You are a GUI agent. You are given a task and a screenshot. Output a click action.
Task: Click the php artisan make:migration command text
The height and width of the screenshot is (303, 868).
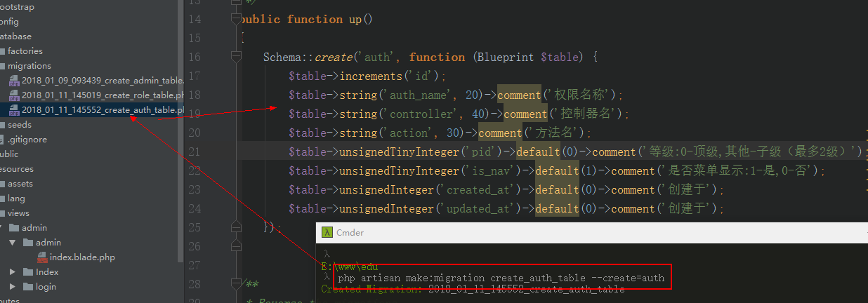(501, 278)
